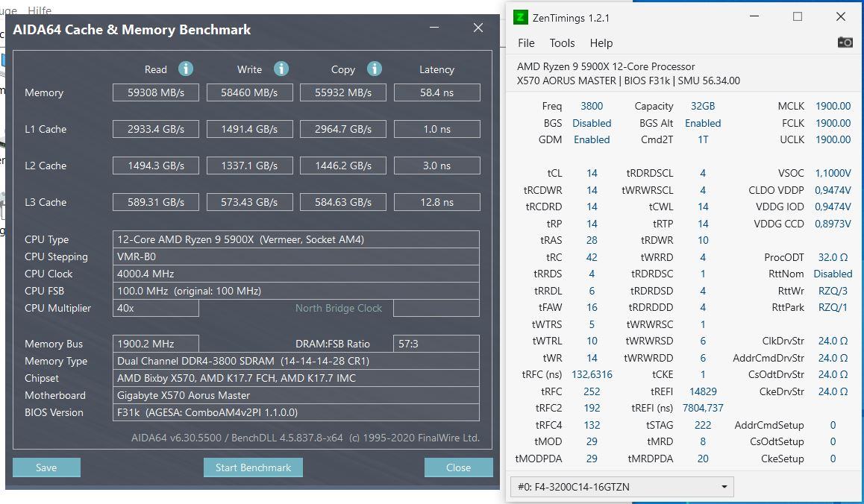Click the Read info icon in AIDA64

coord(186,69)
